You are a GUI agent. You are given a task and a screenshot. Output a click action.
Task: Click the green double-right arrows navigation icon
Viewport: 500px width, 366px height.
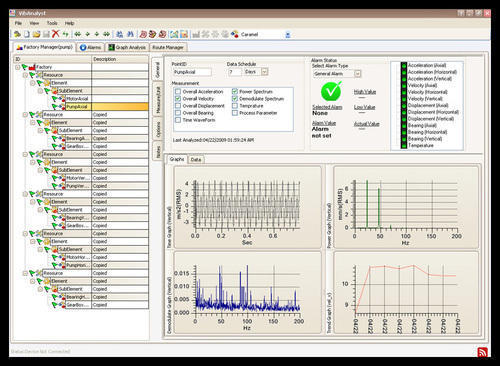coord(107,34)
